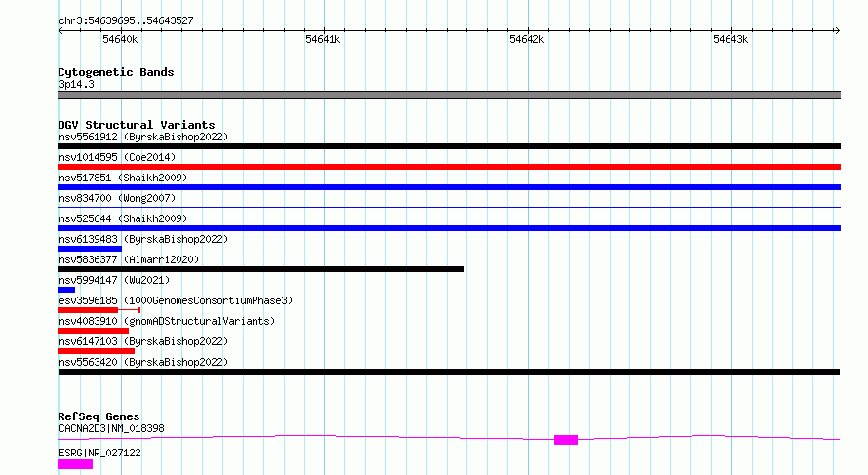Click the 54641k ruler tick label
Viewport: 868px width, 475px height.
[x=323, y=39]
